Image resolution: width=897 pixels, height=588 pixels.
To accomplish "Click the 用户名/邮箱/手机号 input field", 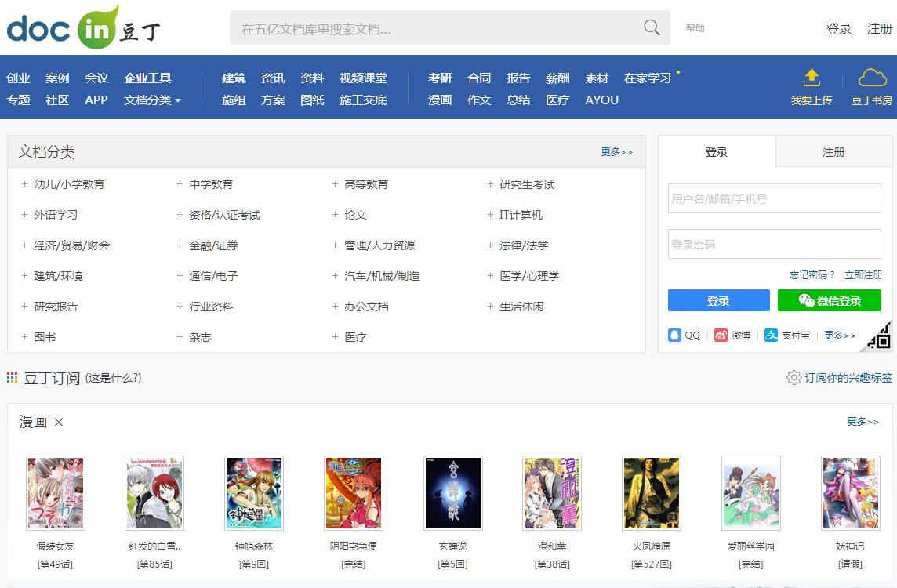I will 774,199.
